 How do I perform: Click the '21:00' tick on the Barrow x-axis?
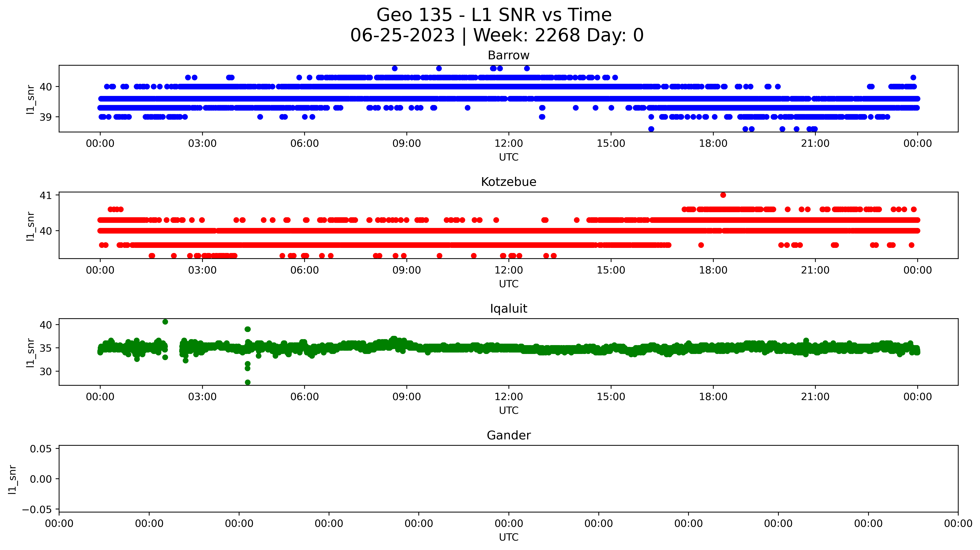[815, 143]
